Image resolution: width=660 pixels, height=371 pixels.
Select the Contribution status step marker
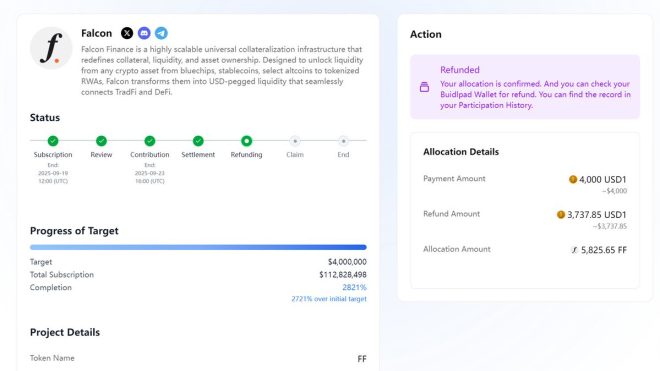click(149, 141)
